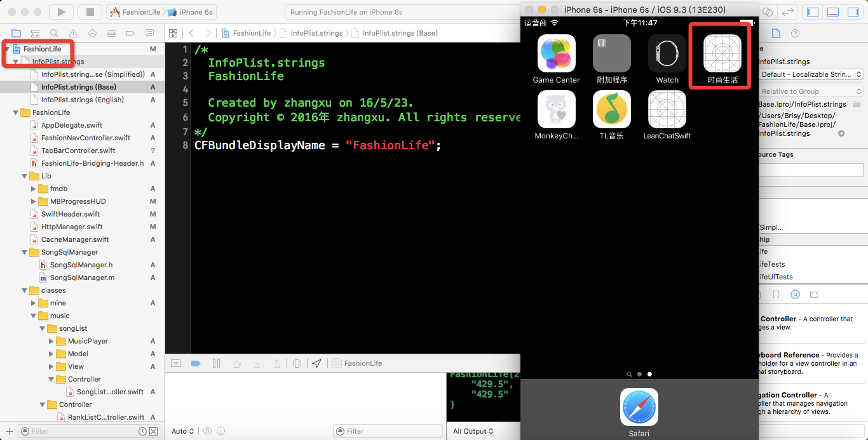Open Game Center in simulator

click(x=557, y=59)
